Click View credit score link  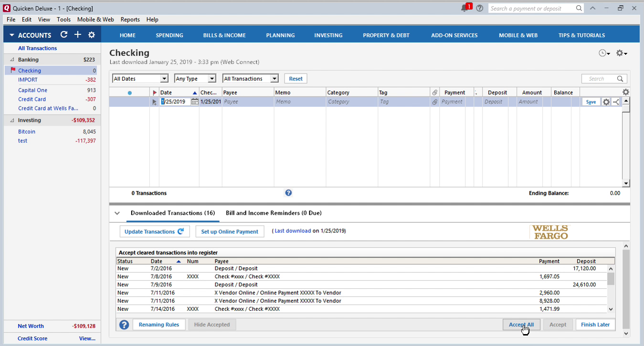point(87,338)
